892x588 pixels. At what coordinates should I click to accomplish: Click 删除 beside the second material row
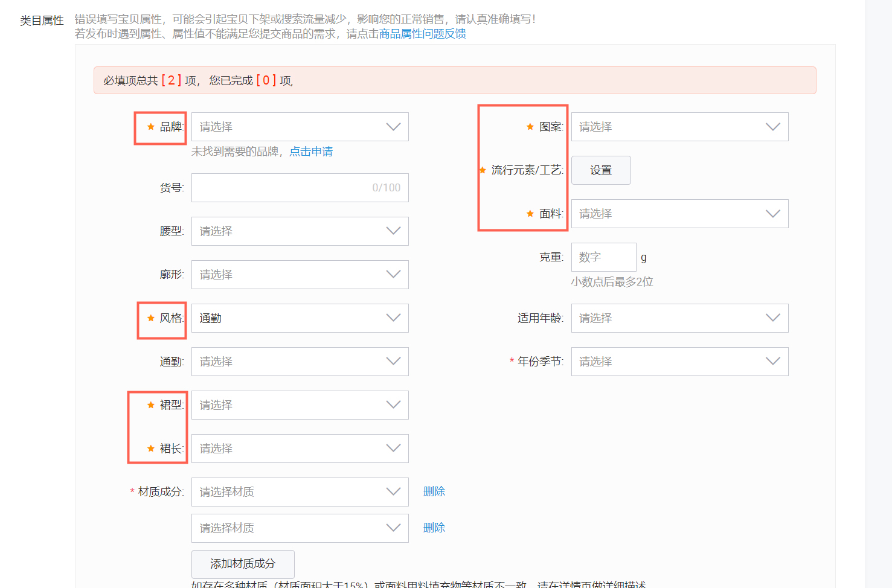(x=434, y=528)
